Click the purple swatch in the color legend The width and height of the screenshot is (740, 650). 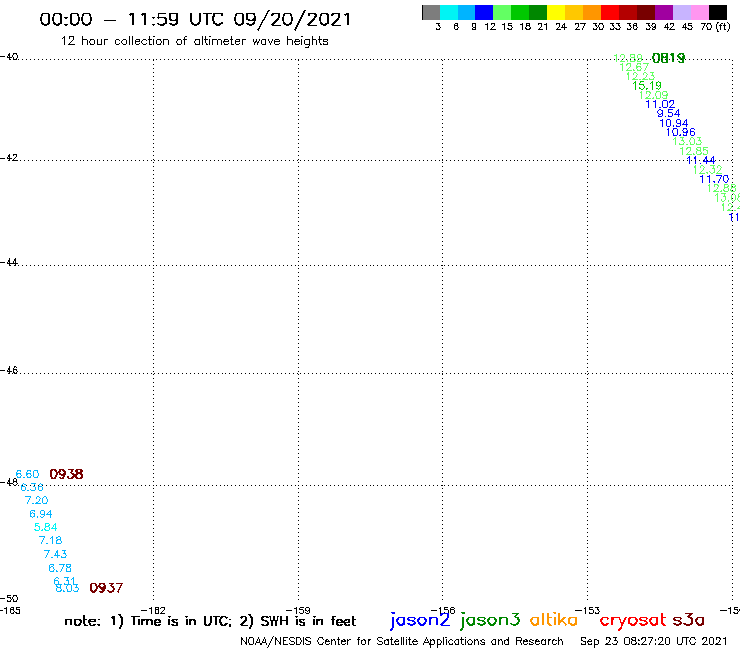(x=664, y=12)
